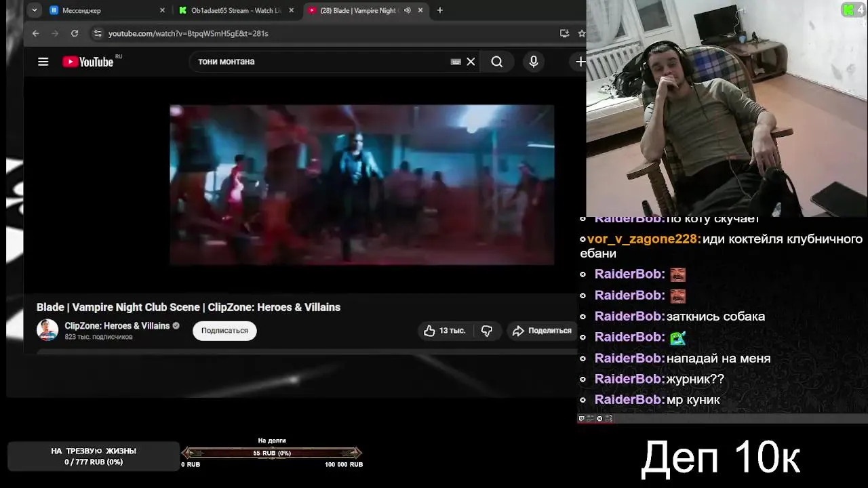This screenshot has width=868, height=488.
Task: Open ClipZone channel avatar
Action: [47, 330]
